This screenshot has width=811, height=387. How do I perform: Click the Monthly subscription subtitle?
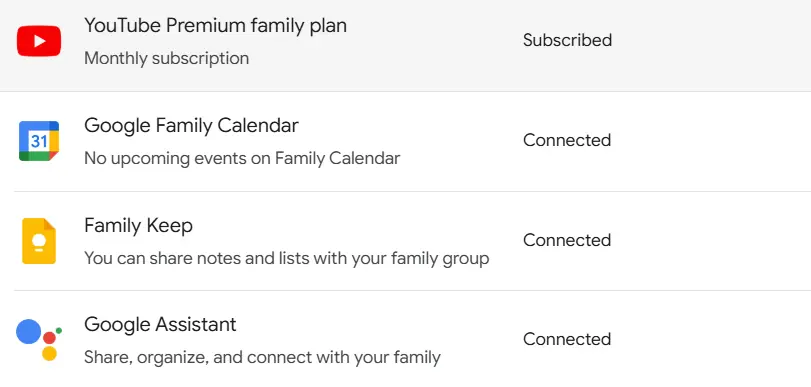point(167,58)
